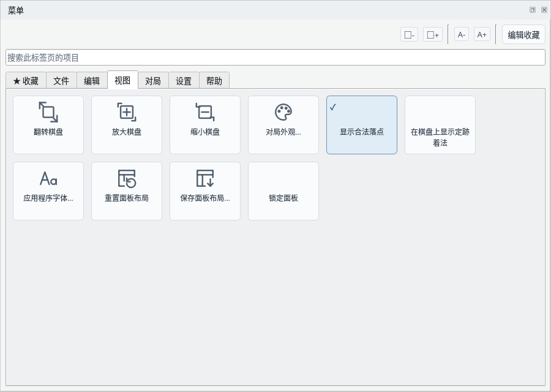551x392 pixels.
Task: Focus the 搜索此标签页的项目 search field
Action: pos(275,58)
